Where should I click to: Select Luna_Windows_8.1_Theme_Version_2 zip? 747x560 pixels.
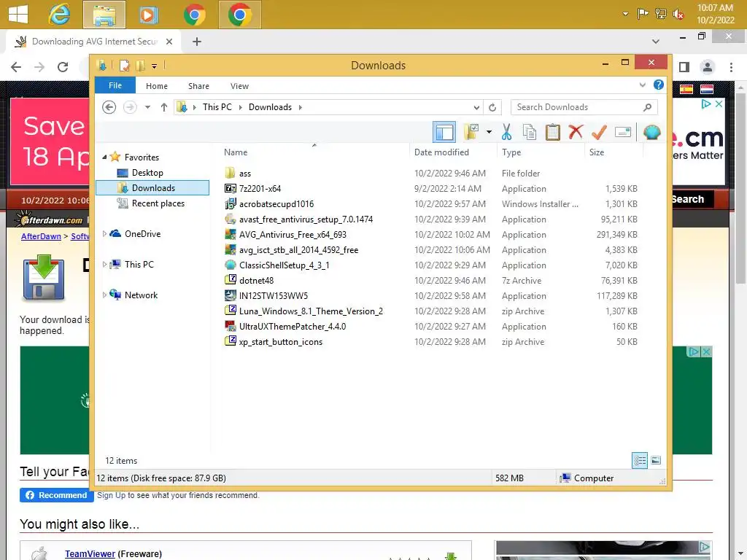tap(311, 311)
